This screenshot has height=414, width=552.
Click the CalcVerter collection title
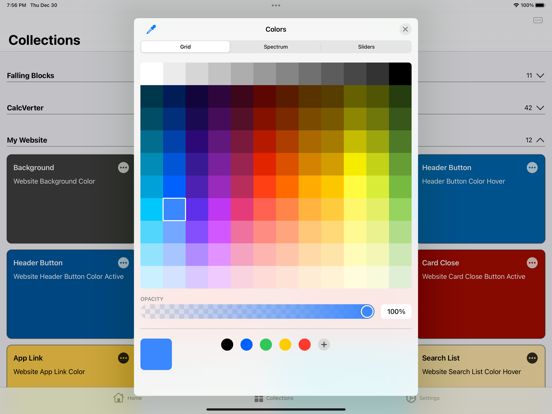[25, 108]
